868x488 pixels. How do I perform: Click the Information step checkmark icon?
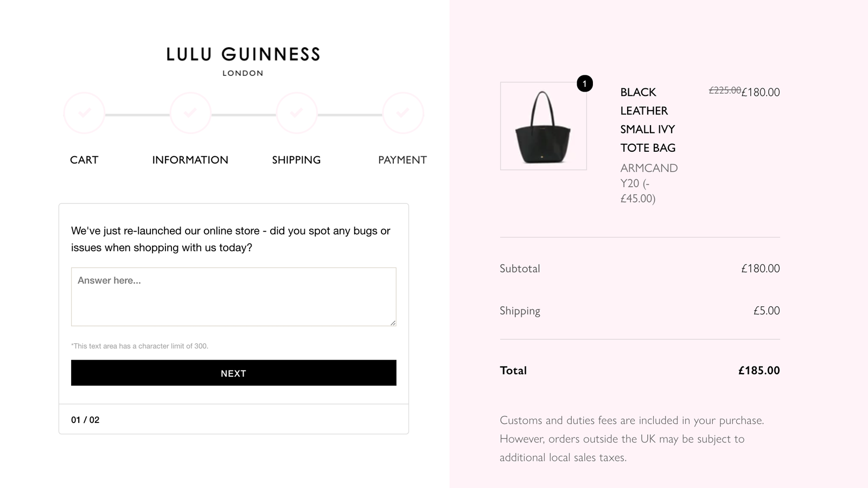pyautogui.click(x=190, y=113)
